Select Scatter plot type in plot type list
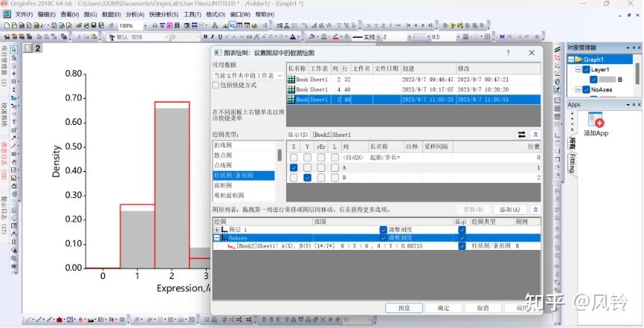 click(x=244, y=155)
